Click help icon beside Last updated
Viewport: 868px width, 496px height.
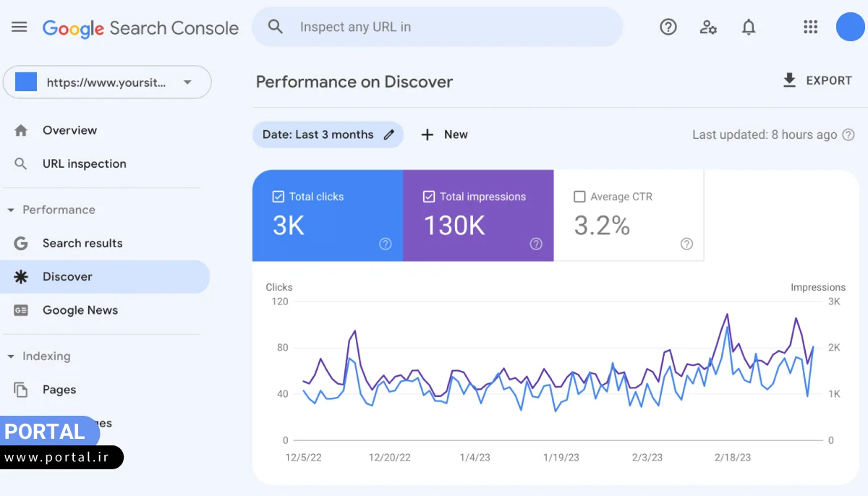848,134
